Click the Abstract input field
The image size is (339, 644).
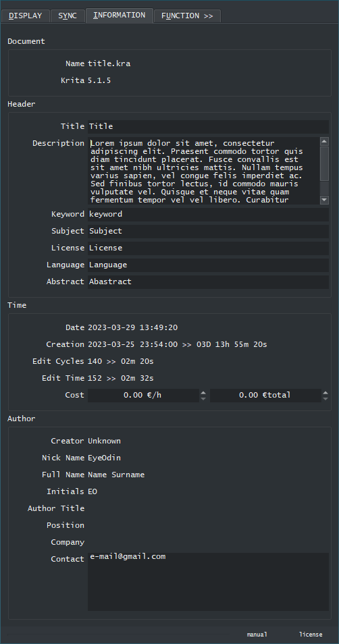click(209, 281)
